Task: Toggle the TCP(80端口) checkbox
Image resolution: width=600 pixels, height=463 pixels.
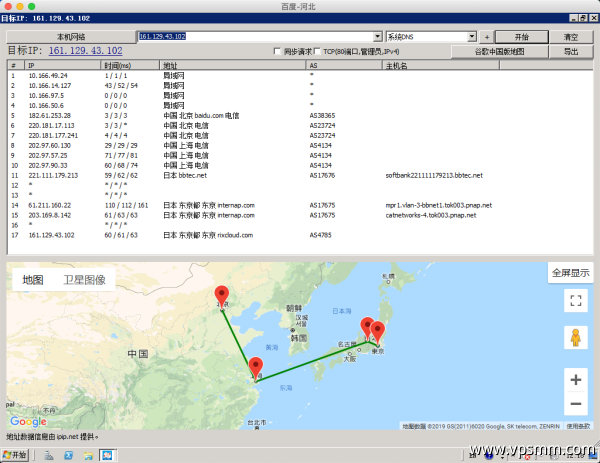Action: click(317, 51)
